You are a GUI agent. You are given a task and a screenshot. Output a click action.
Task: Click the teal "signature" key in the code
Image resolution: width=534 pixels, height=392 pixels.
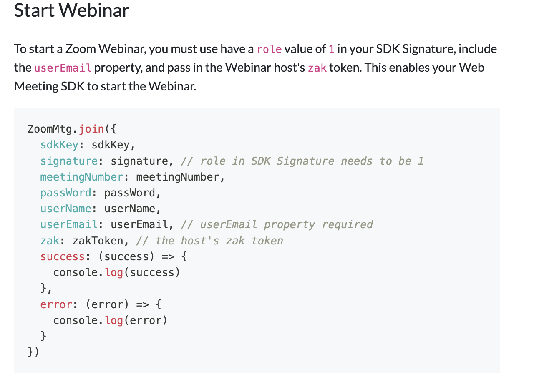point(69,161)
